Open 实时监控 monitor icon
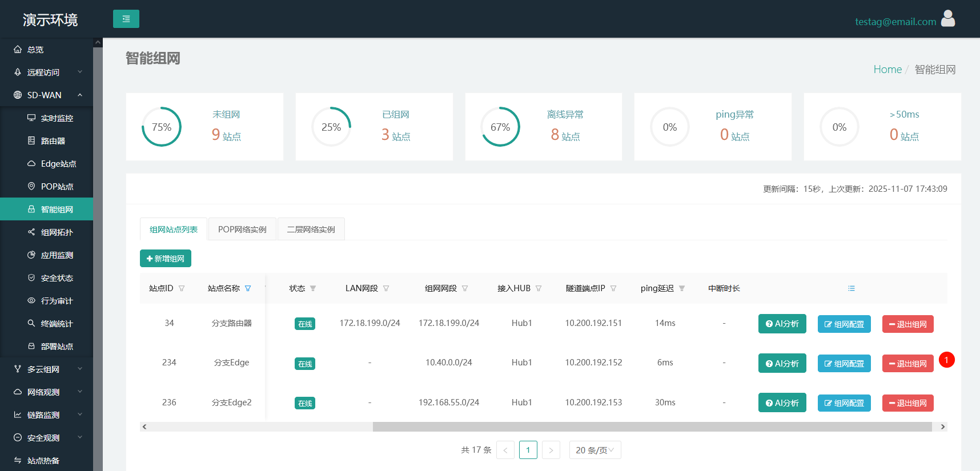The image size is (980, 471). [31, 118]
